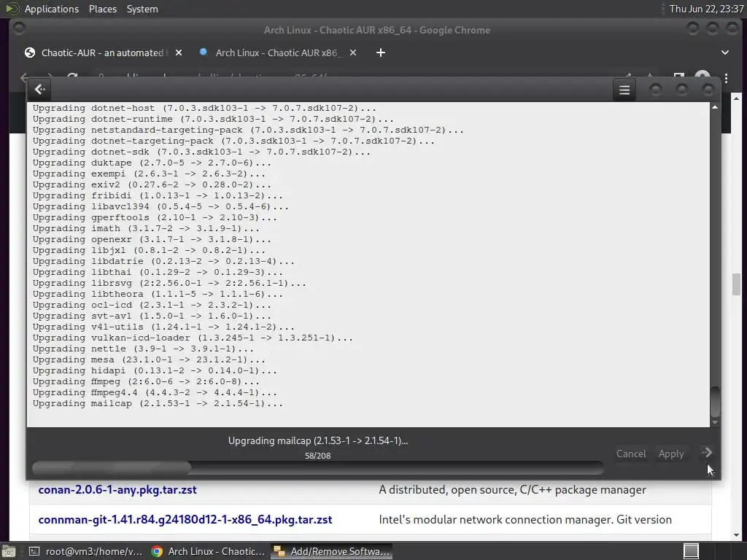747x560 pixels.
Task: Click the Chrome page scrollbar down arrow
Action: tap(737, 535)
